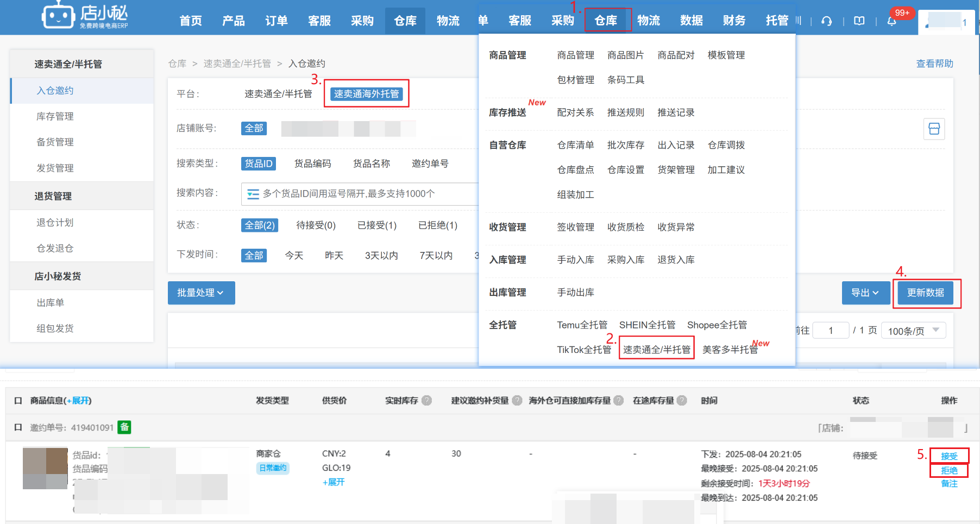Select 仓库清单 in the warehouse menu

tap(576, 145)
